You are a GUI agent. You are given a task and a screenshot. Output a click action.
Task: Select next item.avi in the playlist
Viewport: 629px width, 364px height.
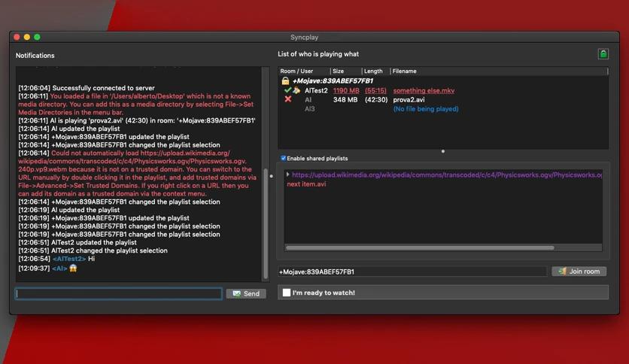click(306, 184)
